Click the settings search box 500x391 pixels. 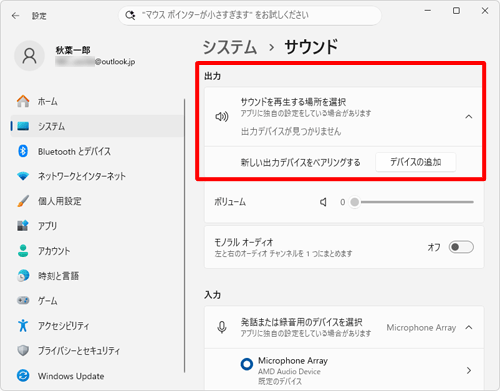(250, 15)
